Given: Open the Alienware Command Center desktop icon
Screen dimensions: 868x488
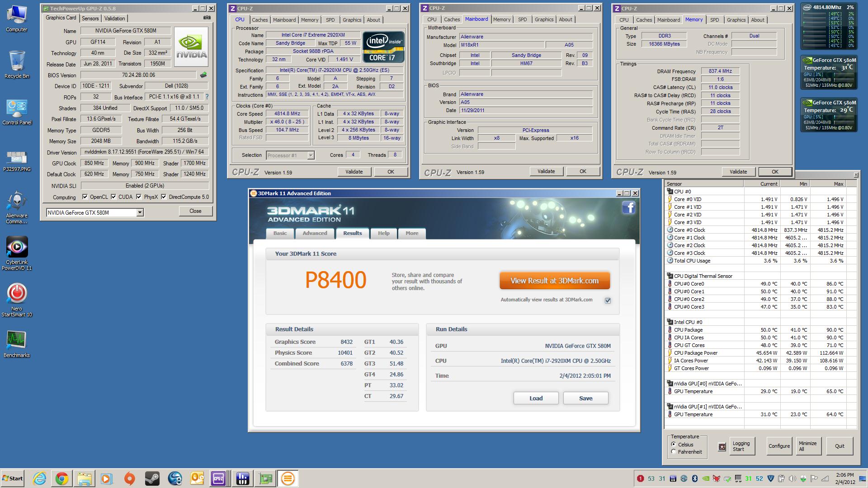Looking at the screenshot, I should (x=17, y=208).
